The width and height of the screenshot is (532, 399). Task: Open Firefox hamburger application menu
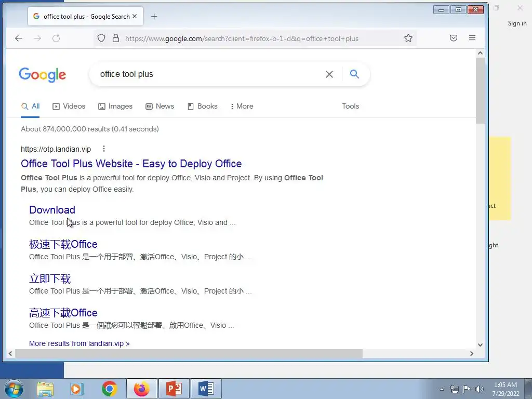pos(472,38)
